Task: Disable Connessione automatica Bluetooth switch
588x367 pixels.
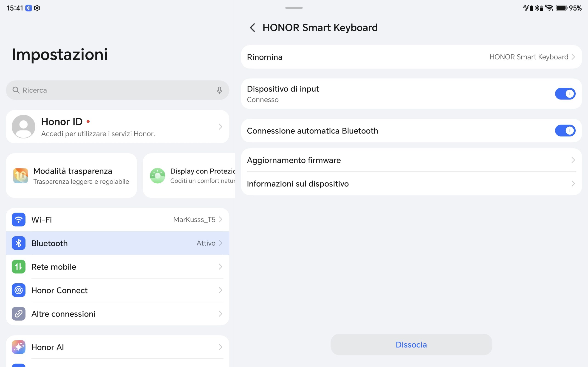Action: 565,131
